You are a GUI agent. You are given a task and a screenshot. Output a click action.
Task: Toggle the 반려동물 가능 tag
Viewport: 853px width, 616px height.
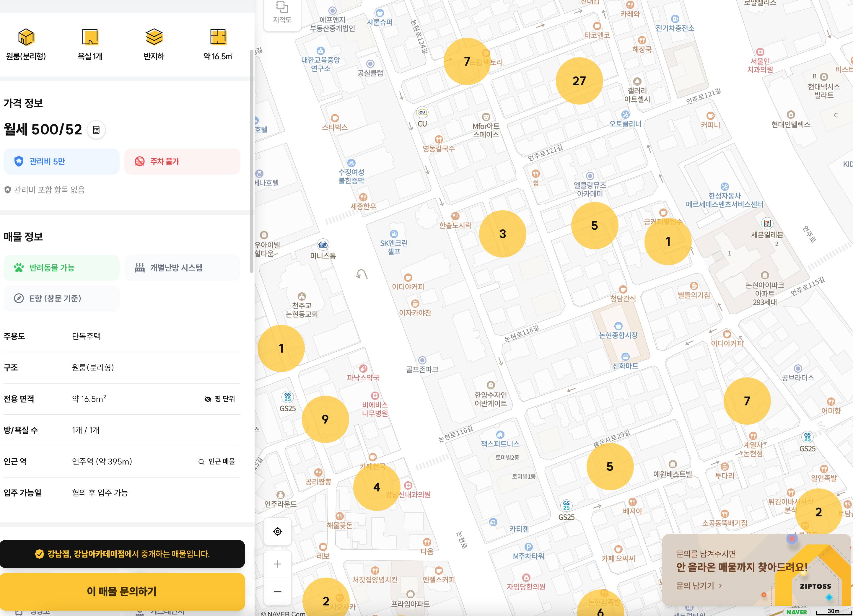coord(61,268)
